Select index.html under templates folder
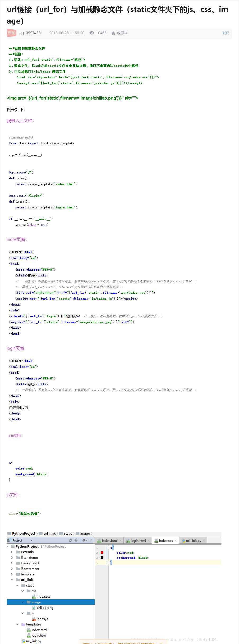This screenshot has width=239, height=644. point(39,630)
